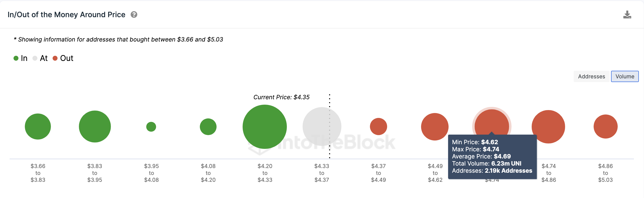644x198 pixels.
Task: Toggle the gray At legend item
Action: [x=40, y=58]
